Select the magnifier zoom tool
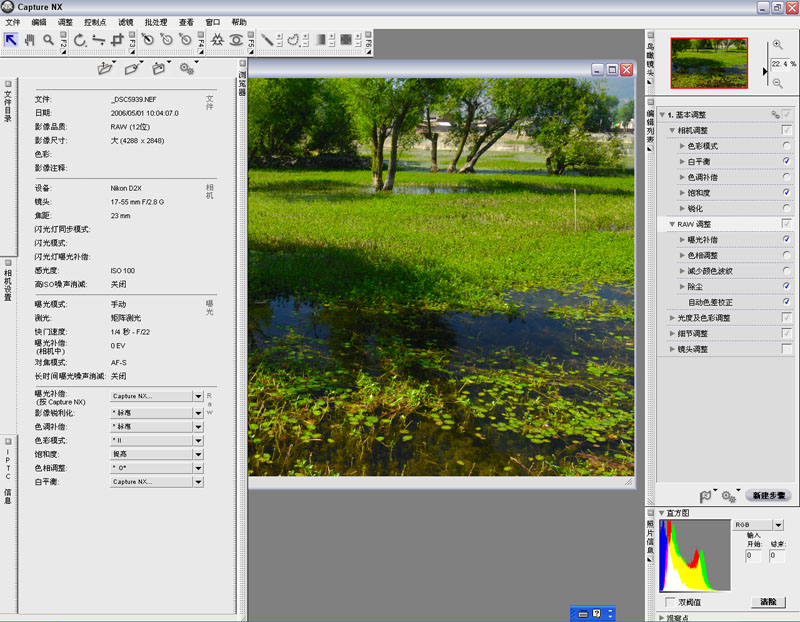 tap(48, 40)
